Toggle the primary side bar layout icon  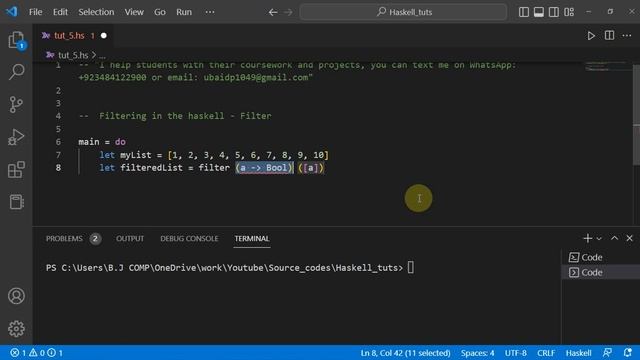524,12
